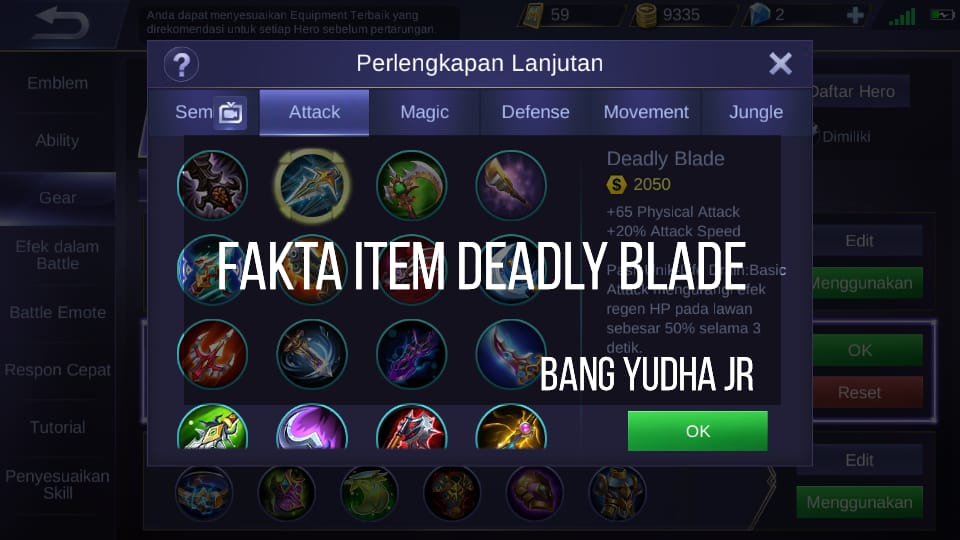Screen dimensions: 960x540
Task: Go to Battle Emote in sidebar
Action: click(58, 312)
